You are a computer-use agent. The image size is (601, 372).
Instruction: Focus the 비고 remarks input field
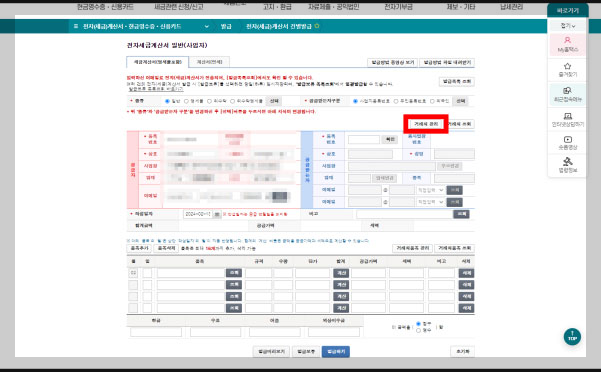click(404, 214)
